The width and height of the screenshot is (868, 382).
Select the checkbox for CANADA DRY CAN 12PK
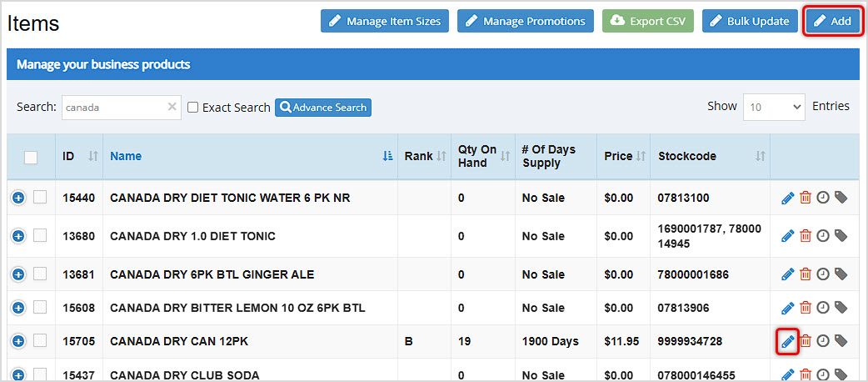(x=40, y=341)
